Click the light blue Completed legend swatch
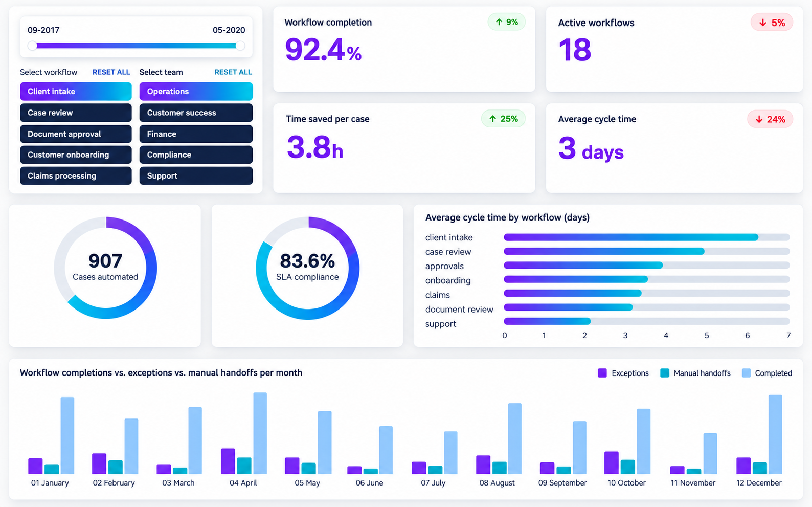 tap(747, 373)
